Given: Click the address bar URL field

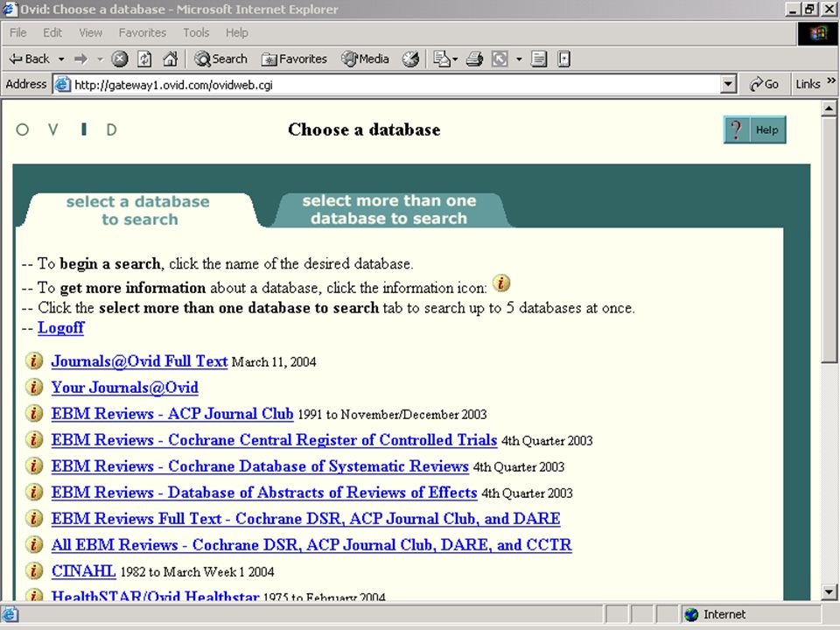Looking at the screenshot, I should tap(396, 85).
